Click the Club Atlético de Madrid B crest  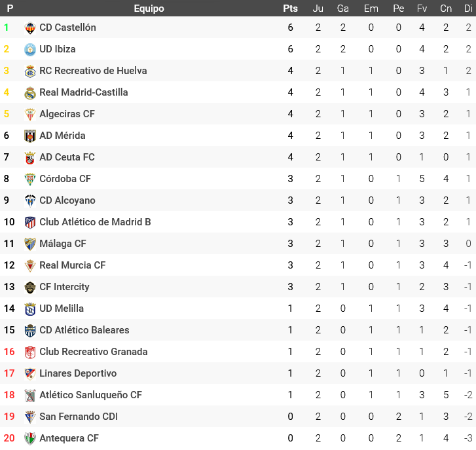[x=30, y=222]
